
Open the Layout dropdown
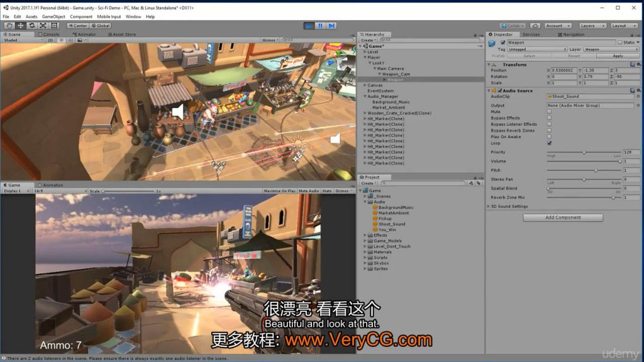623,26
